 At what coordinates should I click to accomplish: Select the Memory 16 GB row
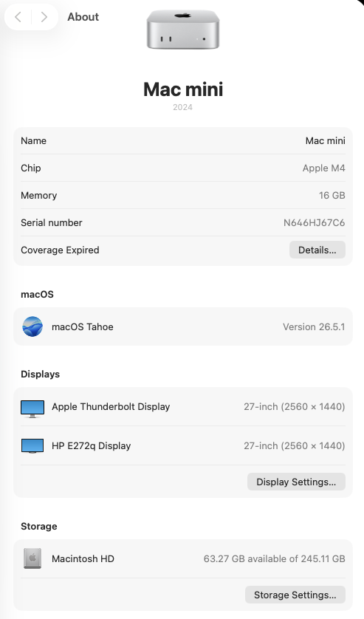point(183,195)
